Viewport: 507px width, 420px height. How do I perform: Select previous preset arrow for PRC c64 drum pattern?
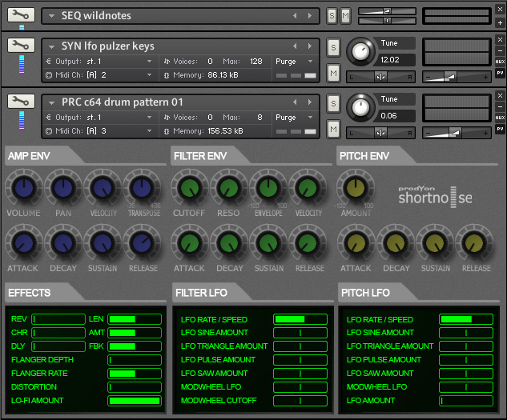[x=295, y=102]
